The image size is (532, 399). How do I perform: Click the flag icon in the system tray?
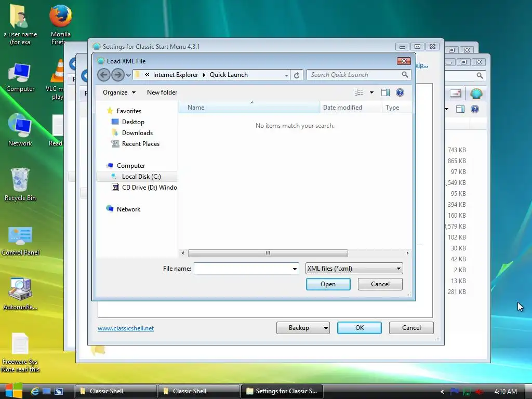click(454, 391)
